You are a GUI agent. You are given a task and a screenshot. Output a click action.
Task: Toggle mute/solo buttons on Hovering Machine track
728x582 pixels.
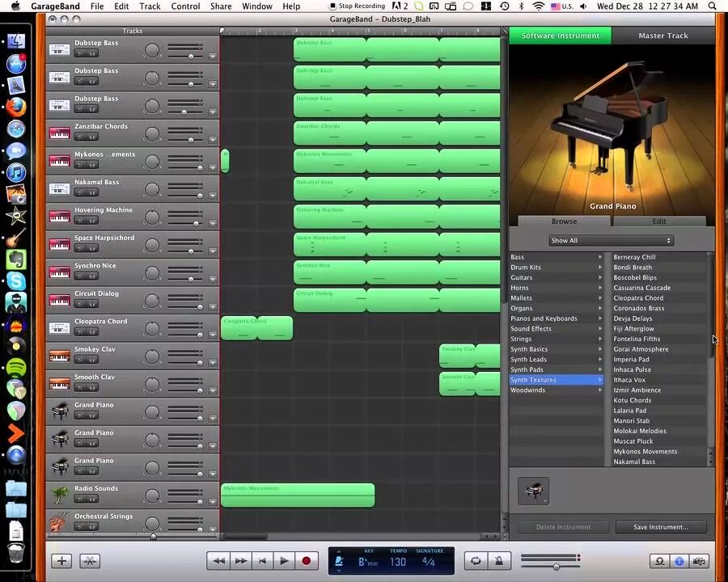[x=87, y=220]
